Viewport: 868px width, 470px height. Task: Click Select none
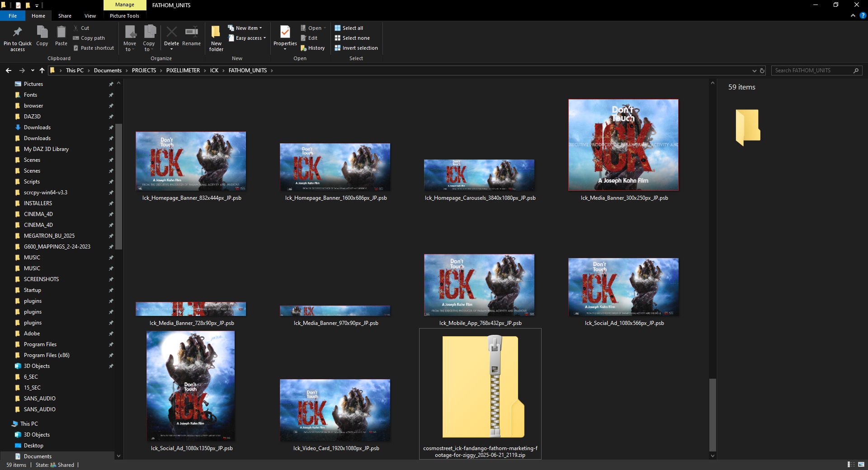(352, 38)
